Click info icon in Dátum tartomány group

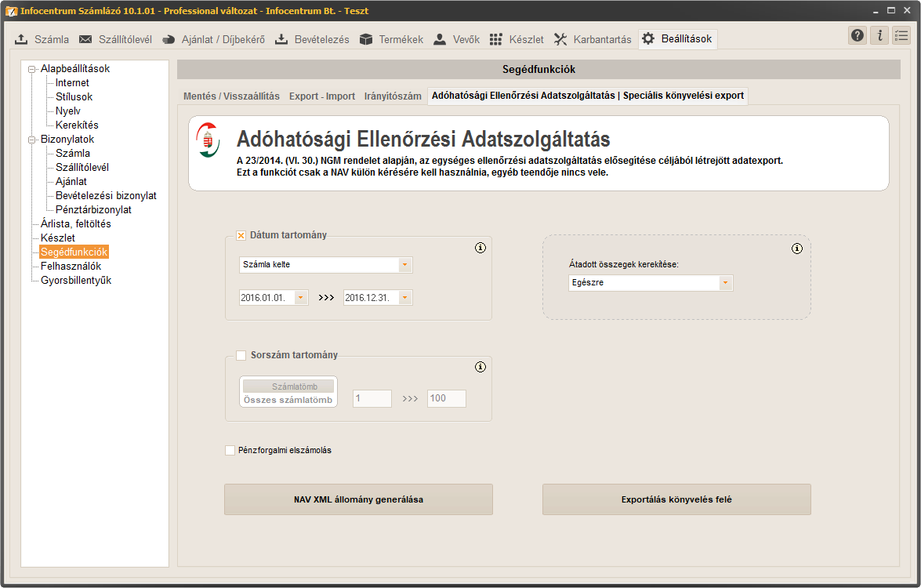click(x=481, y=248)
